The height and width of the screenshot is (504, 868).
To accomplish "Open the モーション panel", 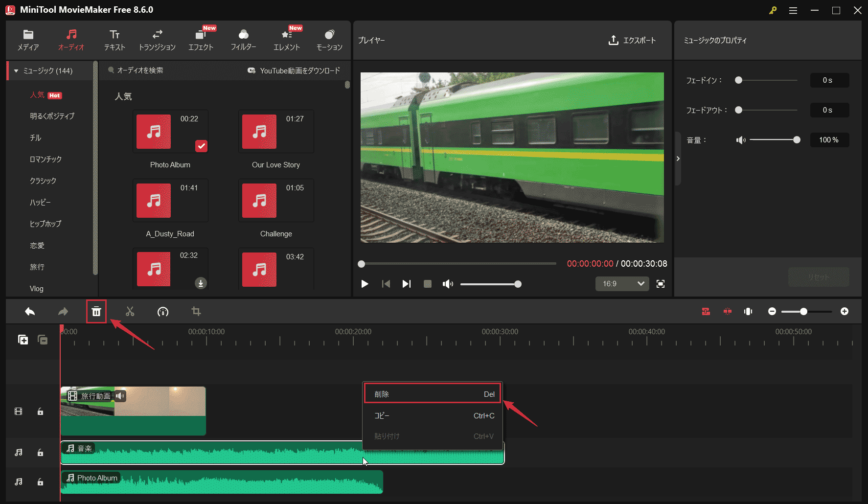I will (x=329, y=39).
